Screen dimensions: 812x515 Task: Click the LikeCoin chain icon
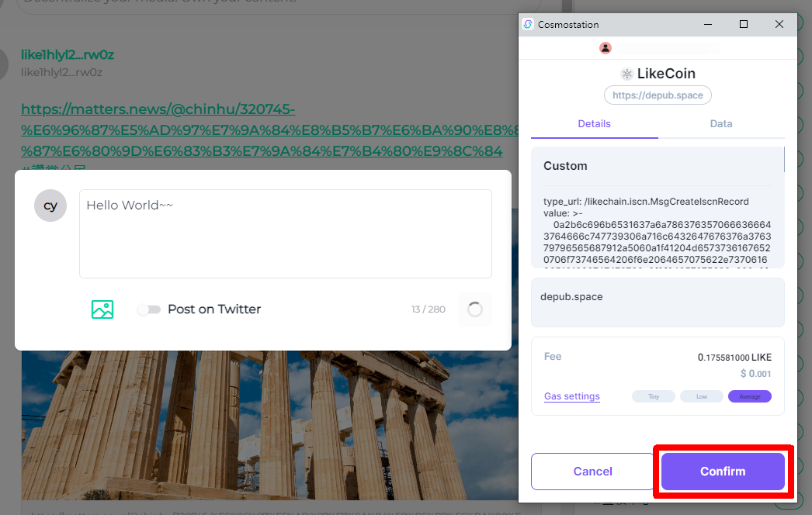coord(627,74)
